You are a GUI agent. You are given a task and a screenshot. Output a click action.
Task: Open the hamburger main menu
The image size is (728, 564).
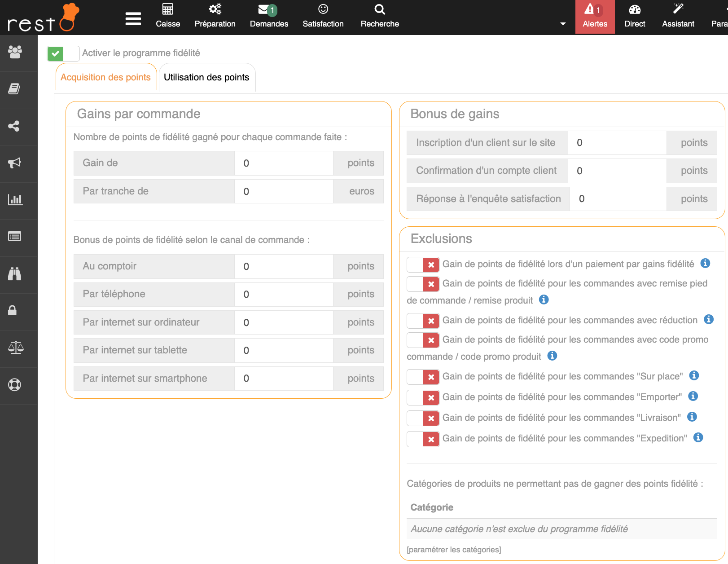click(x=133, y=19)
